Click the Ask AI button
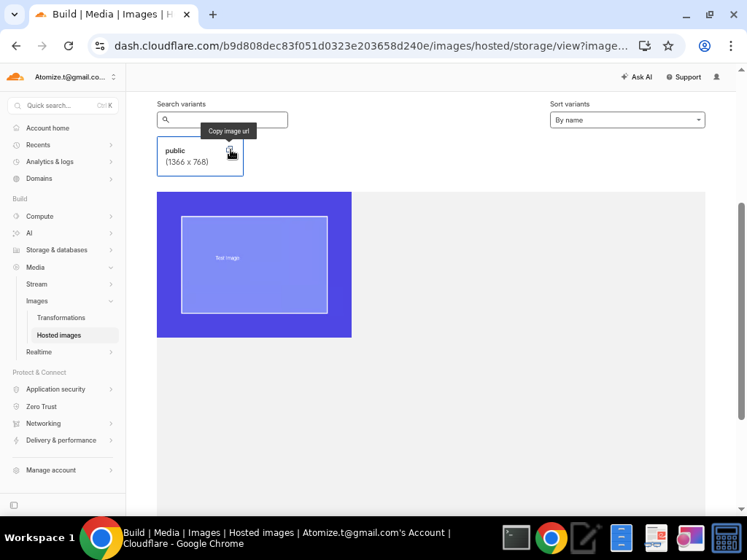The height and width of the screenshot is (560, 747). [x=636, y=77]
